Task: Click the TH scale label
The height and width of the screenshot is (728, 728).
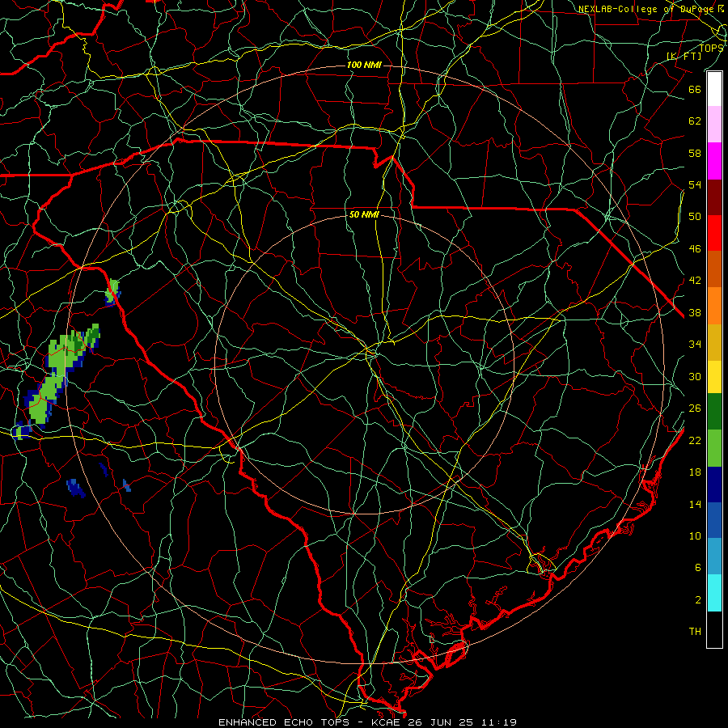Action: (695, 632)
